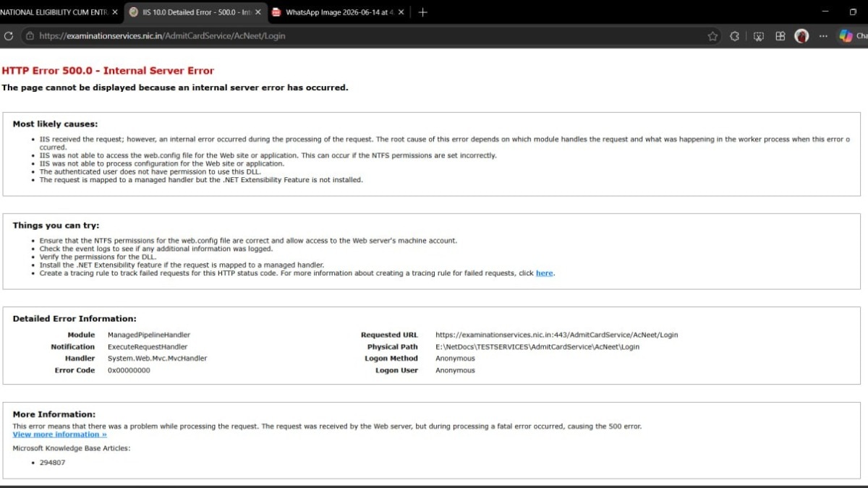The width and height of the screenshot is (868, 488).
Task: Close the IIS 10.0 Detailed Error tab
Action: 258,12
